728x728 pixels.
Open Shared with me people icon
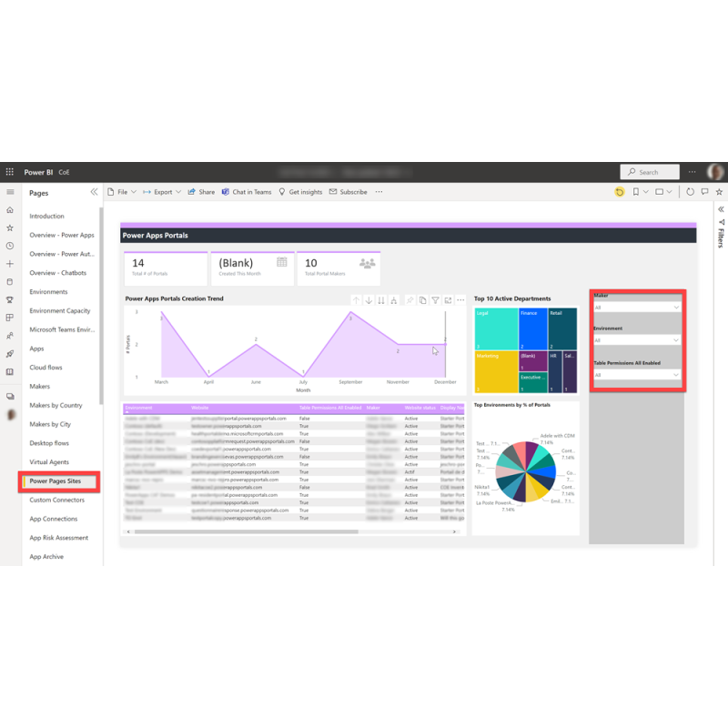[10, 336]
